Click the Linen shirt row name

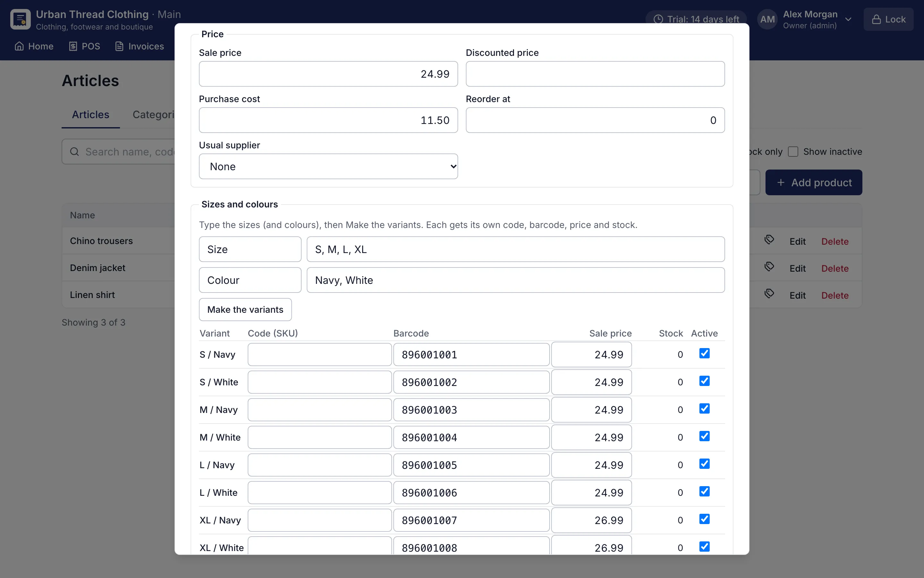point(92,295)
